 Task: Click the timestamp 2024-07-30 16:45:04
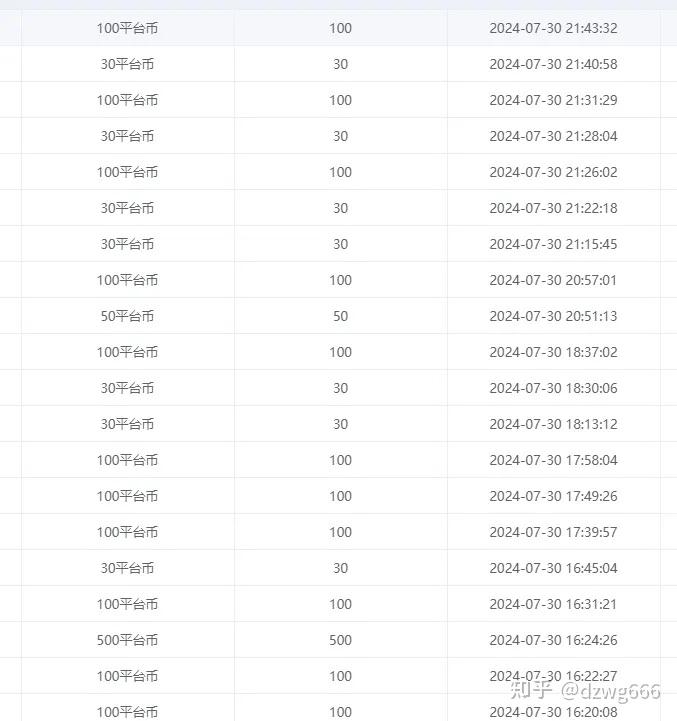pyautogui.click(x=553, y=568)
